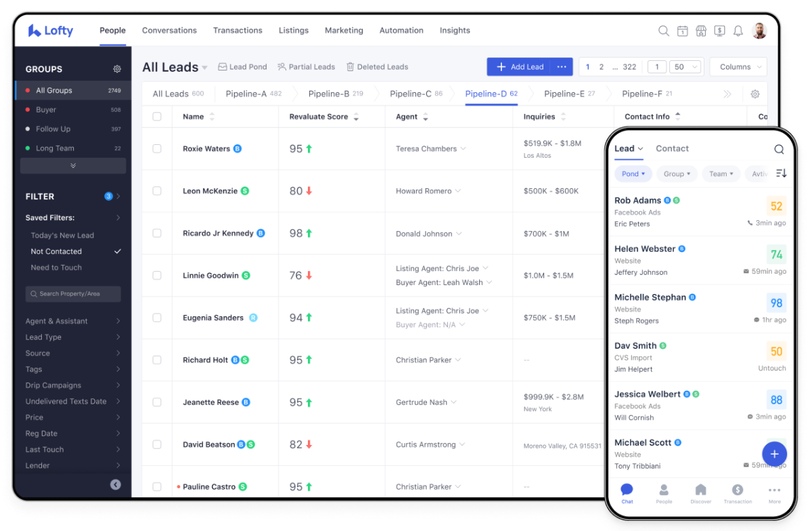Open Groups settings gear
The width and height of the screenshot is (812, 531).
coord(117,69)
